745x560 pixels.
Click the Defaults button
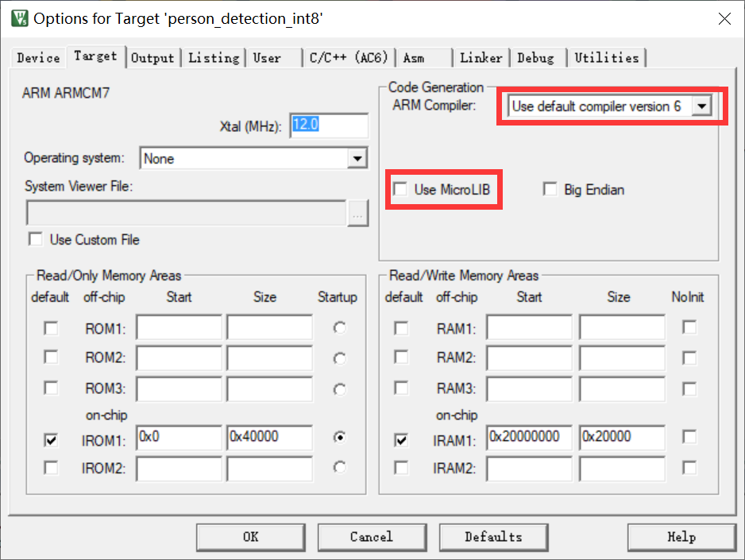tap(494, 537)
